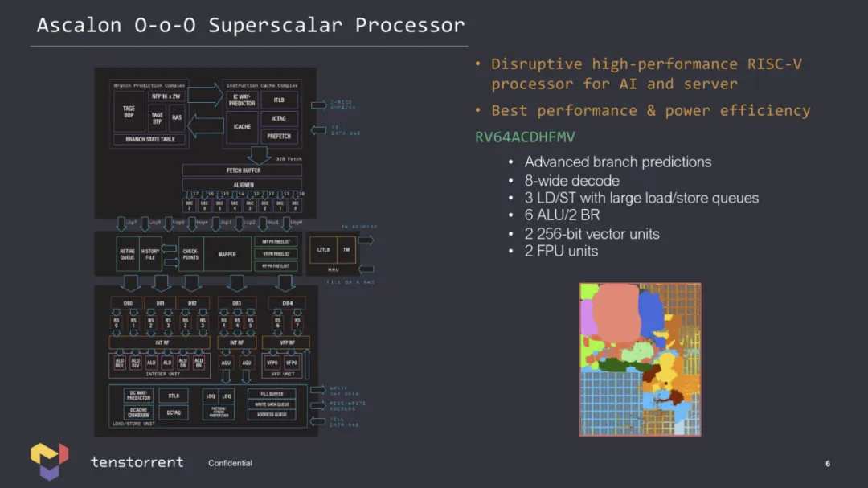Click the 'Disruptive high-performance RISC-V' bullet text
Viewport: 868px width, 488px height.
(646, 64)
